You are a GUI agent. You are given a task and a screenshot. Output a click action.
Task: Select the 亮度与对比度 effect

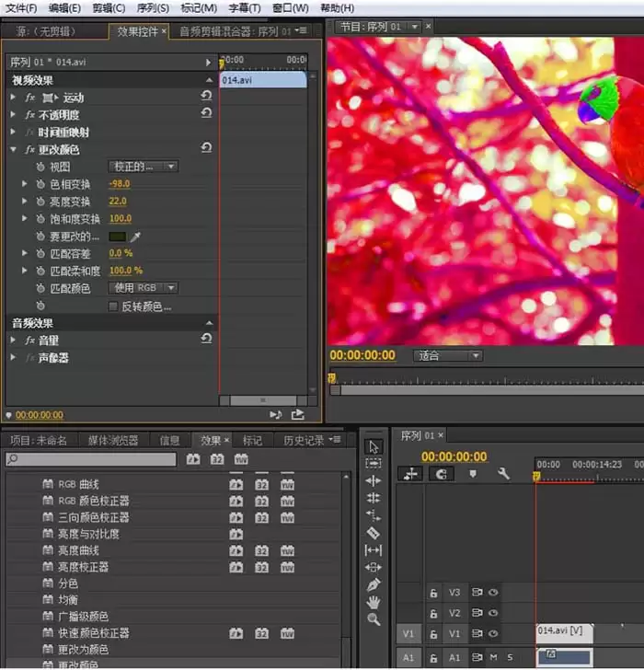pyautogui.click(x=88, y=534)
